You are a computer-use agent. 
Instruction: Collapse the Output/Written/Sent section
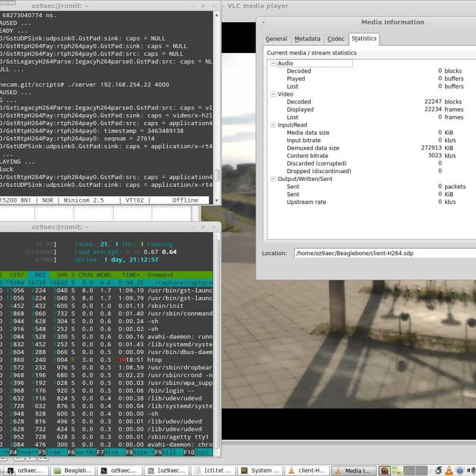point(273,179)
